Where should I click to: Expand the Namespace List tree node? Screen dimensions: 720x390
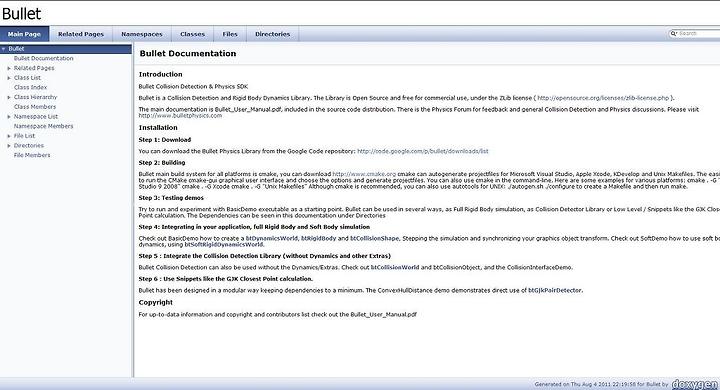tap(9, 117)
